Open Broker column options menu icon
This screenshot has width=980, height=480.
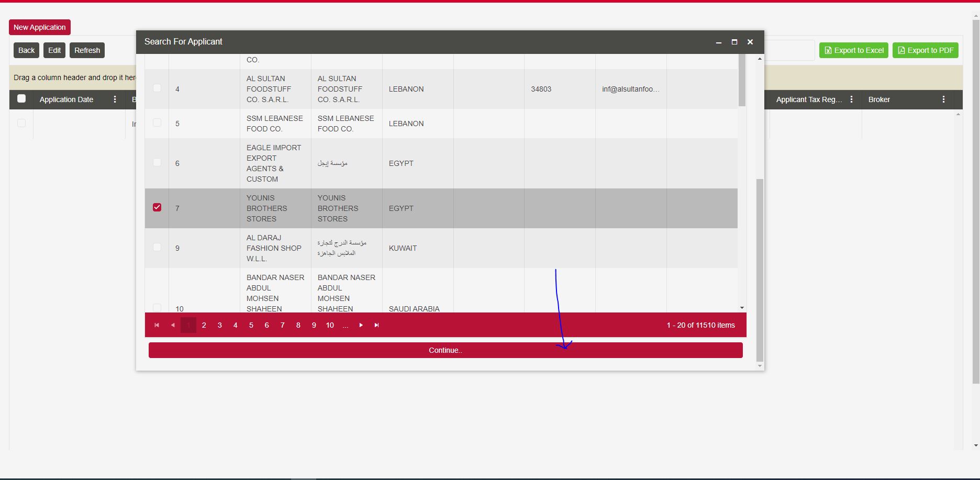[943, 99]
